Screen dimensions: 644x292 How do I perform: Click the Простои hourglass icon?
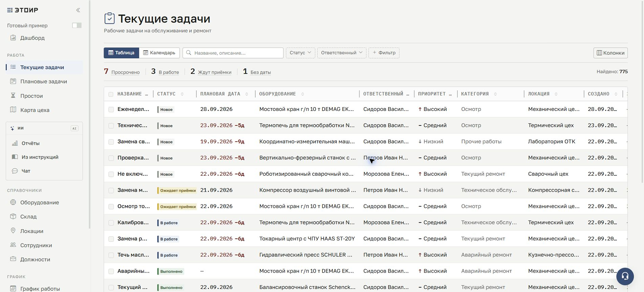coord(13,96)
